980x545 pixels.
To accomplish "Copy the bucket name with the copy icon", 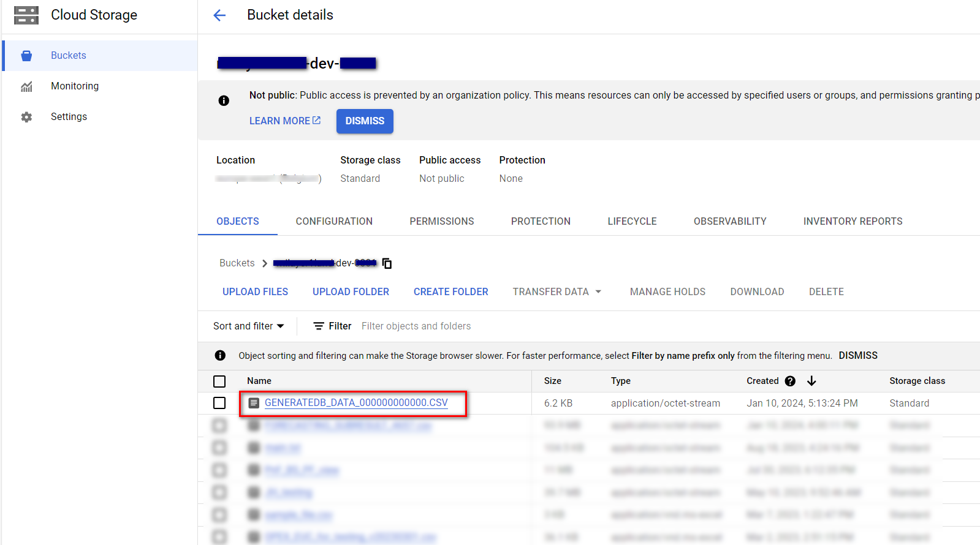I will [x=387, y=263].
